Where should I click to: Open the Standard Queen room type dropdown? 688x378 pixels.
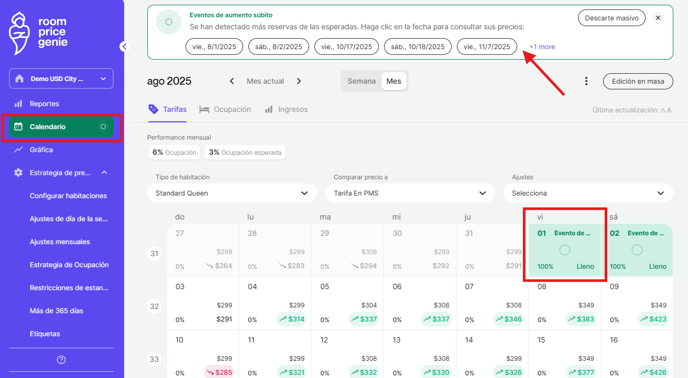(232, 193)
